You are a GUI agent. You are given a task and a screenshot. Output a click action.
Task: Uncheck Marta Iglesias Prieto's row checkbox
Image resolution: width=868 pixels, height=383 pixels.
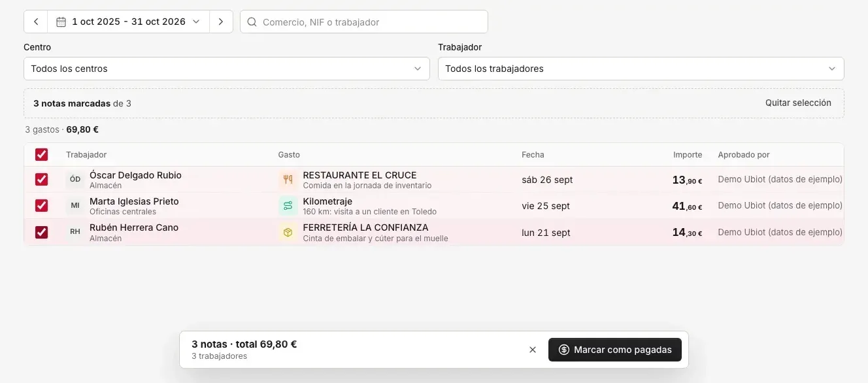point(41,205)
